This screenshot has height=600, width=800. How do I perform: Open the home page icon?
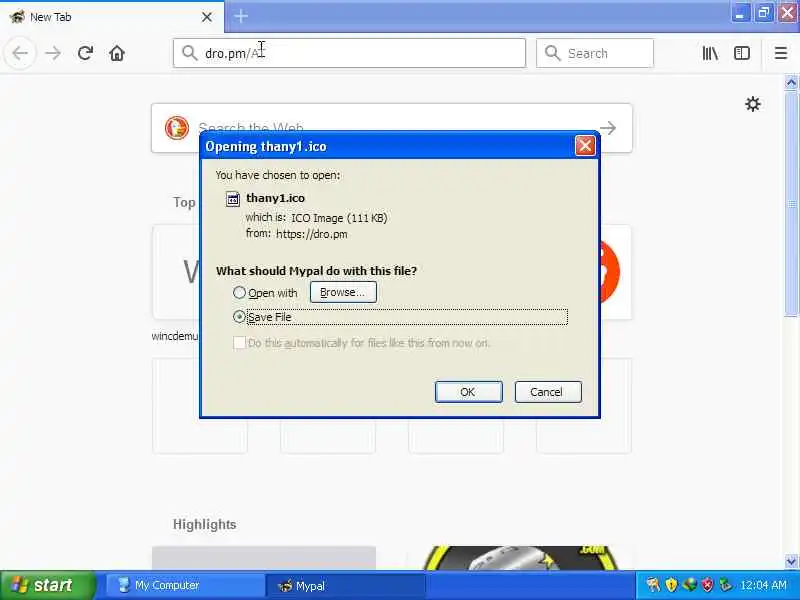point(117,53)
